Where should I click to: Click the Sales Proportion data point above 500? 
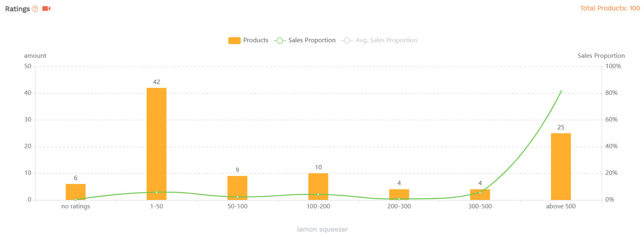[x=561, y=92]
